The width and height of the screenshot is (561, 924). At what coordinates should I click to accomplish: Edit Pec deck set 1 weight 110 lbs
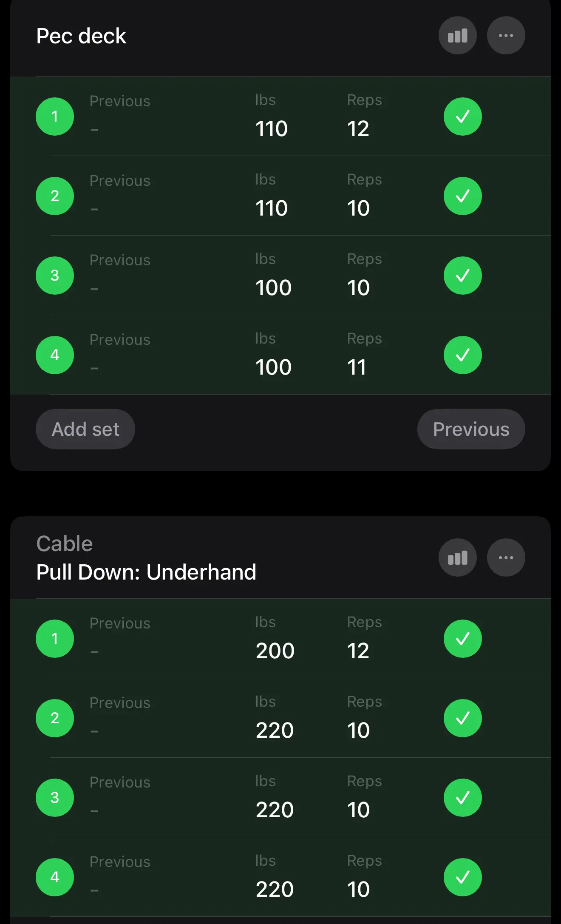click(272, 128)
